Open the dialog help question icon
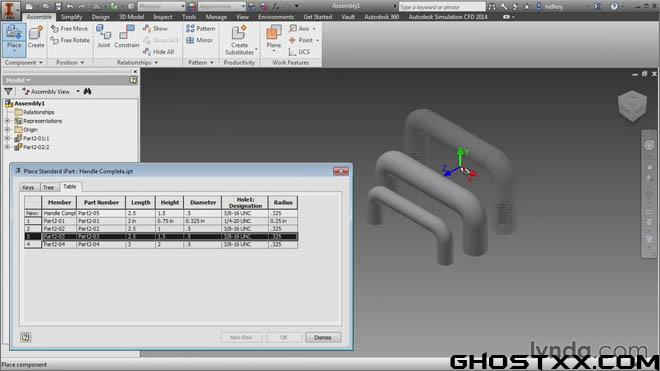The image size is (660, 371). (x=26, y=337)
